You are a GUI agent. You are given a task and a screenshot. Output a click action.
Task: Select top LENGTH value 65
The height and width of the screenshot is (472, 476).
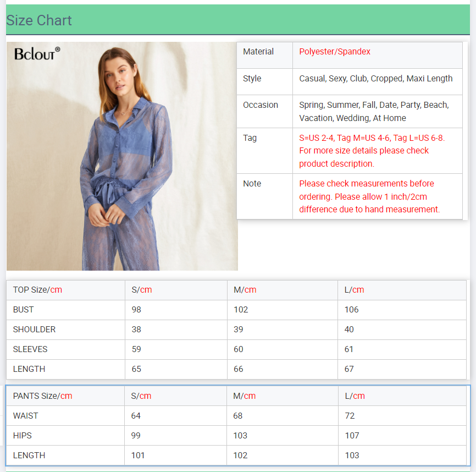[x=136, y=369]
